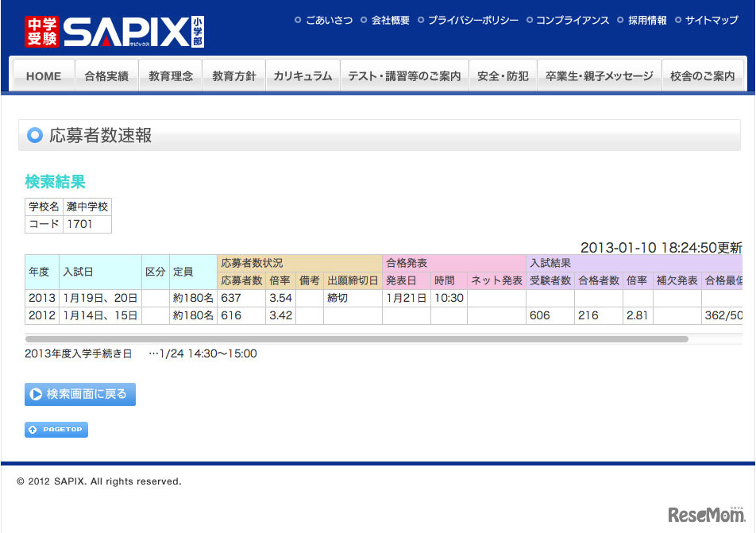Open テスト・講習等のご案内 tab

click(404, 76)
